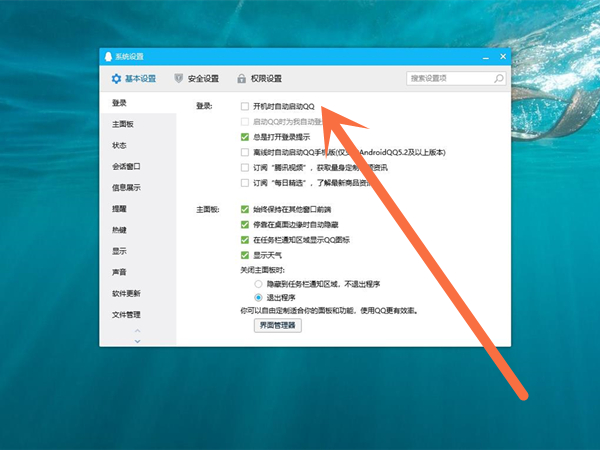
Task: Go to 提醒 sidebar section
Action: [138, 209]
